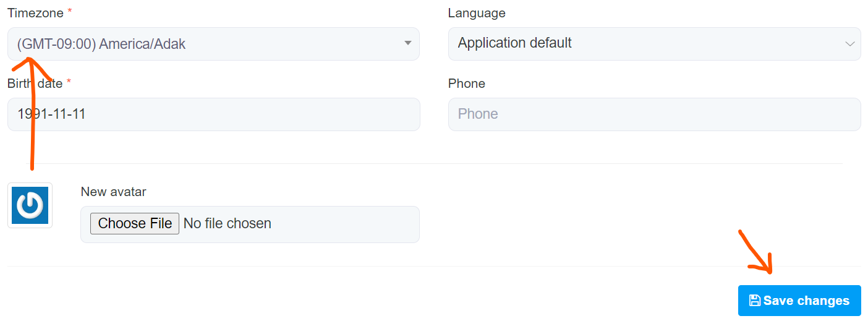Viewport: 868px width, 321px height.
Task: Click the Choose File button
Action: [x=135, y=223]
